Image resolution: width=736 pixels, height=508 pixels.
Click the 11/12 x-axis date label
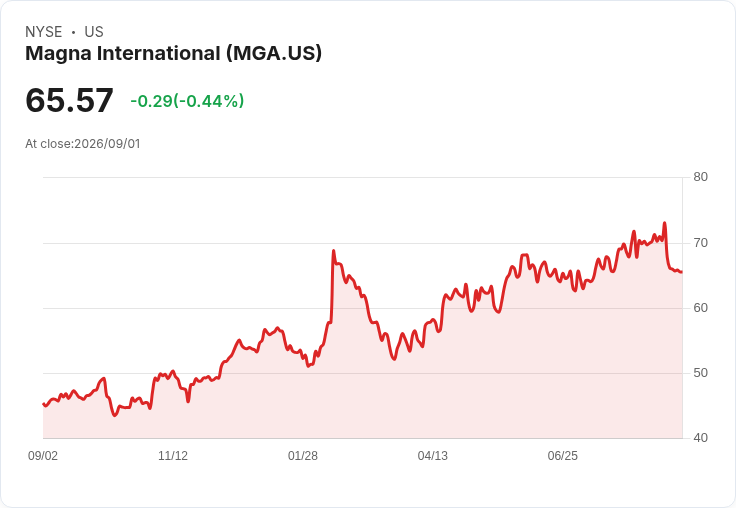(x=173, y=455)
